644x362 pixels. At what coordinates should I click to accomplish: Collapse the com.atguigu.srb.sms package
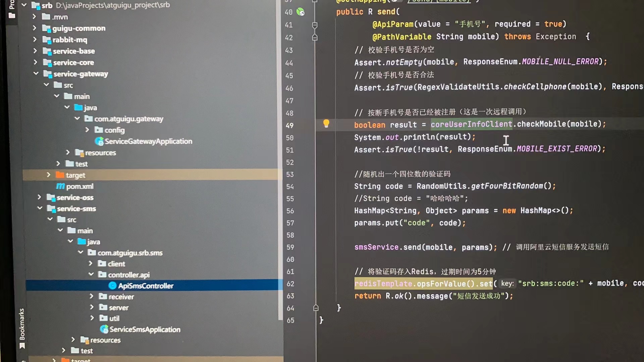pyautogui.click(x=80, y=252)
